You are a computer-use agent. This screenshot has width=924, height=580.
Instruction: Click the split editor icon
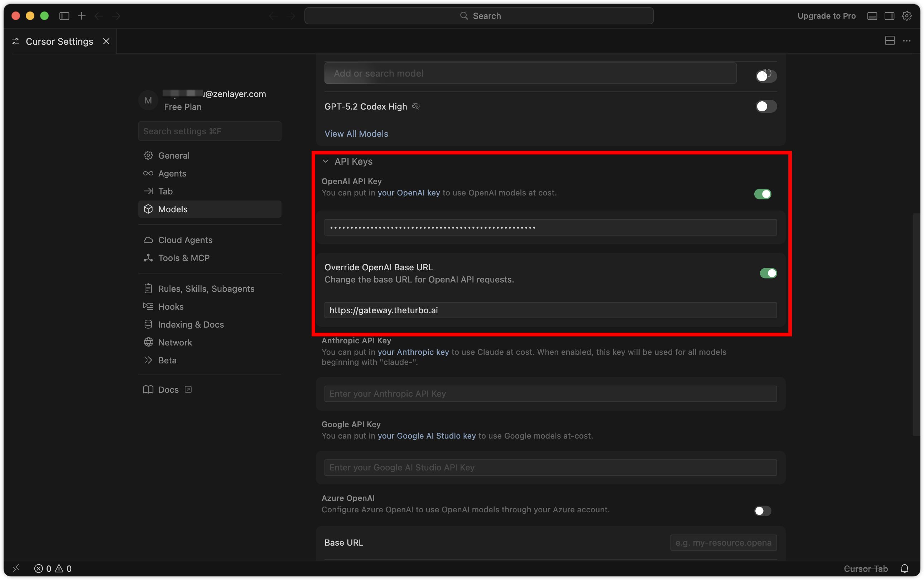[x=890, y=41]
